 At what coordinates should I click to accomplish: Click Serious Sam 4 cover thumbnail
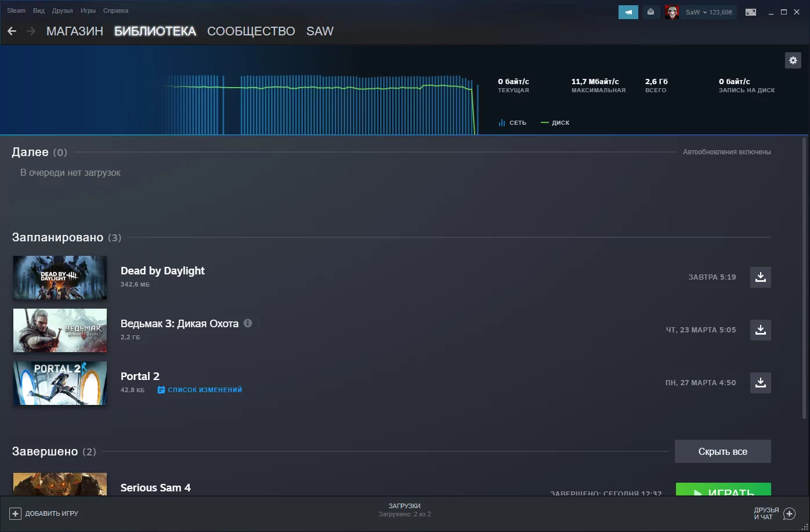click(60, 484)
